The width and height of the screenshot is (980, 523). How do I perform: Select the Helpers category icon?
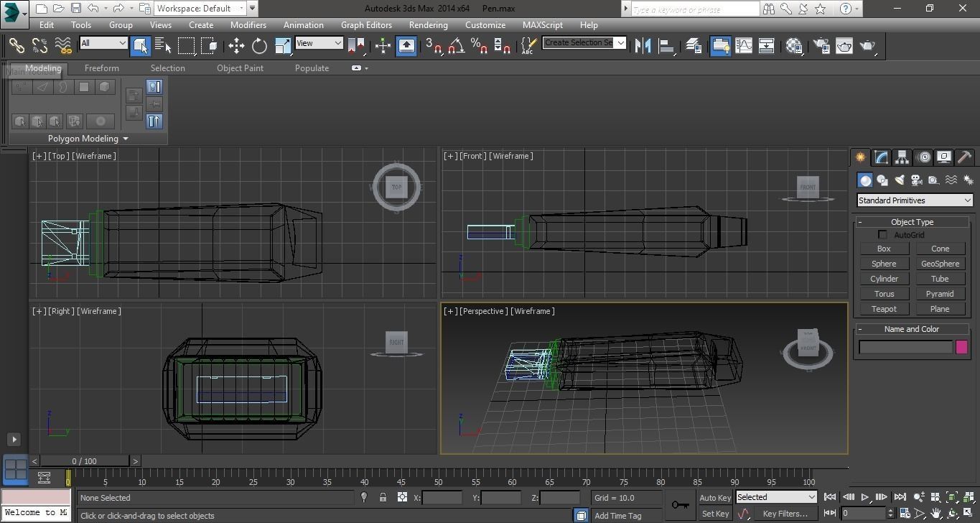934,180
